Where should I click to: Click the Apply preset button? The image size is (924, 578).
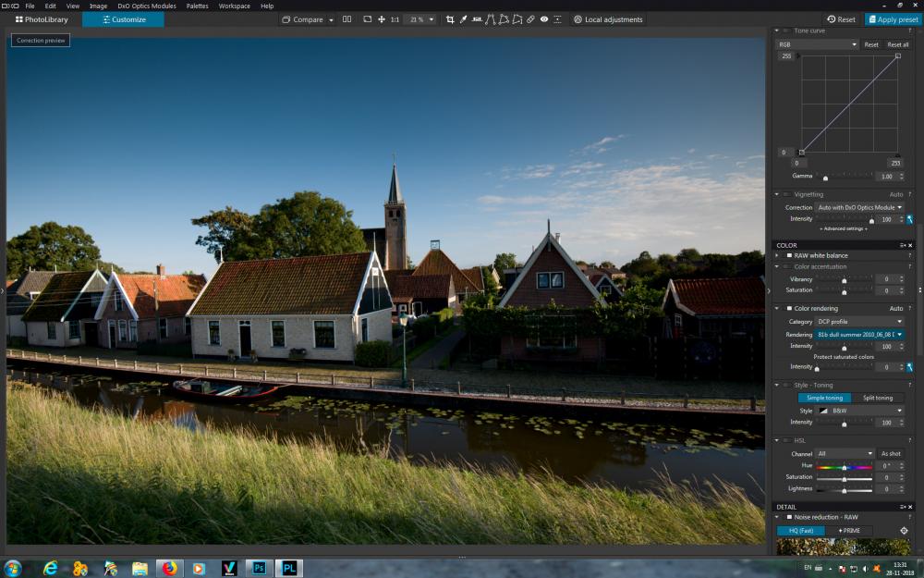893,19
